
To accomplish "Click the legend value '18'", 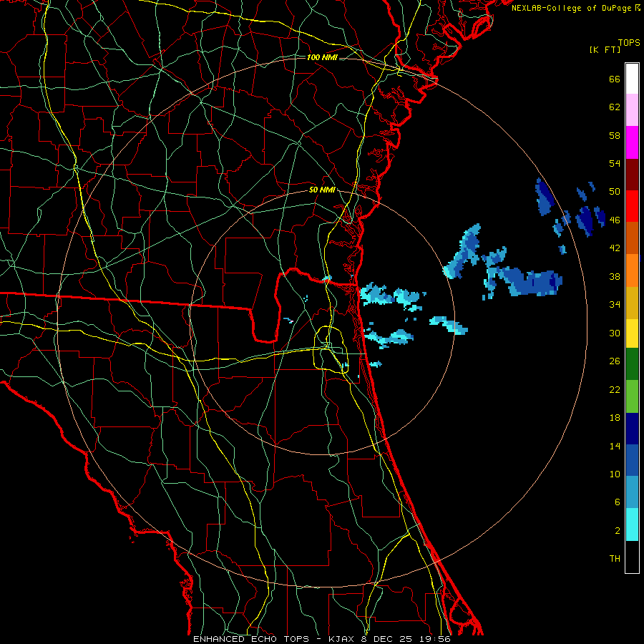I will click(x=615, y=418).
